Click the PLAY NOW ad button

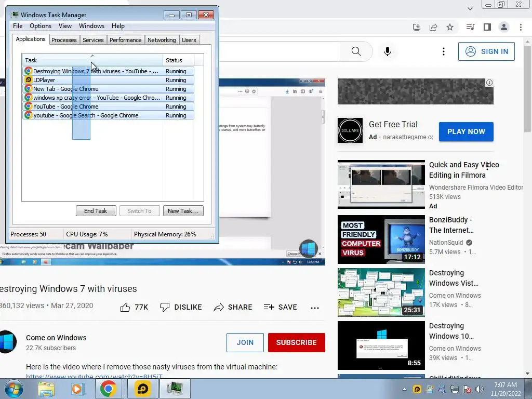[466, 131]
